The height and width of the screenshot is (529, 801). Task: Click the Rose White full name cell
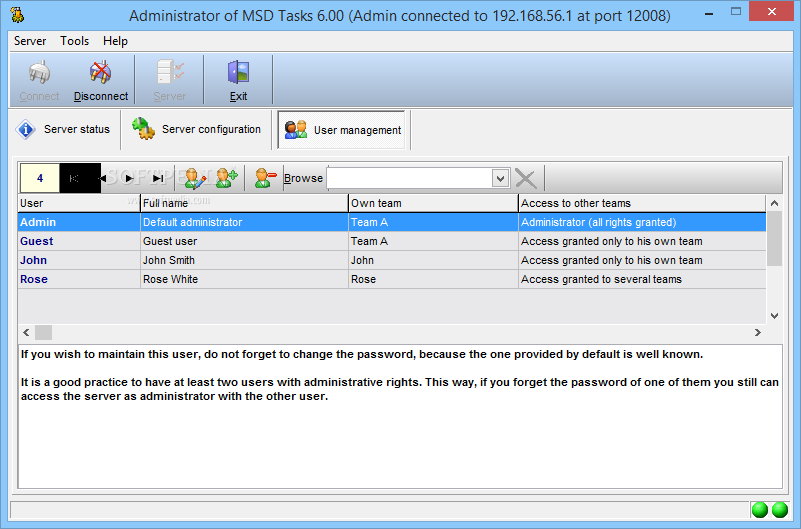(244, 279)
